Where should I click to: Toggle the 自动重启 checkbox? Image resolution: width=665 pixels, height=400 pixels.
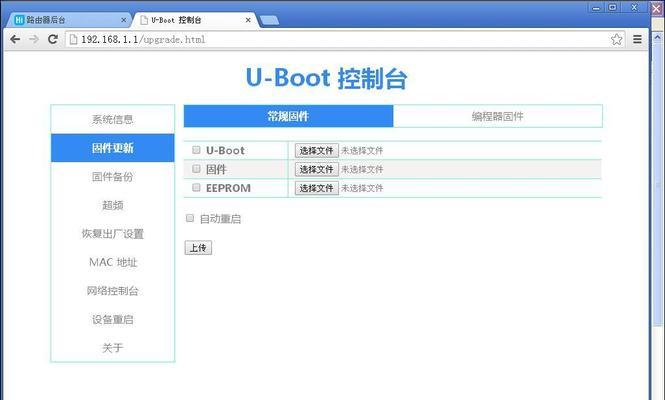[x=190, y=218]
